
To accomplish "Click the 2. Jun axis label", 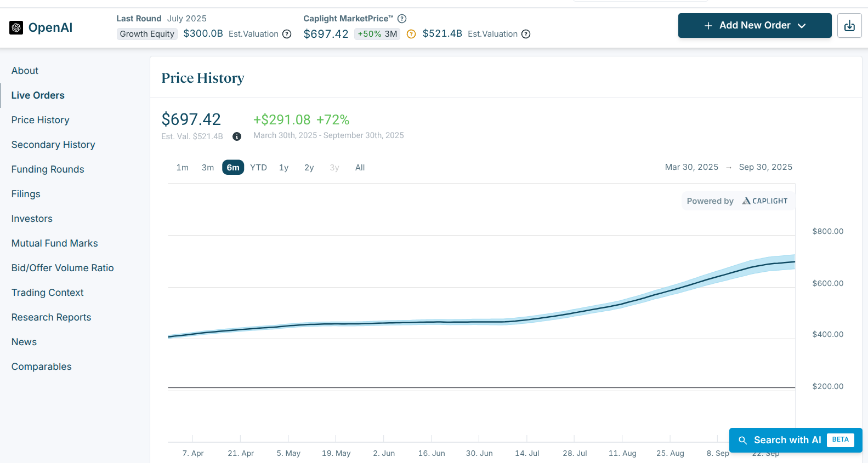I will pyautogui.click(x=384, y=453).
